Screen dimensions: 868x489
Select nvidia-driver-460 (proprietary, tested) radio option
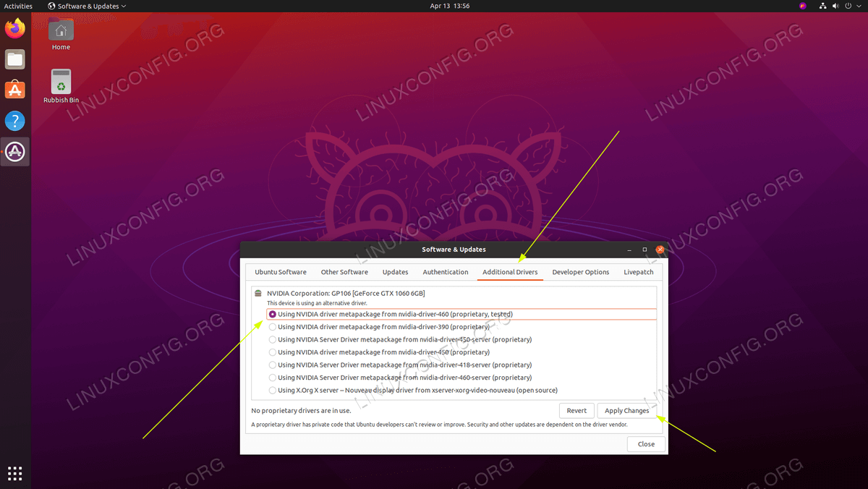tap(273, 315)
